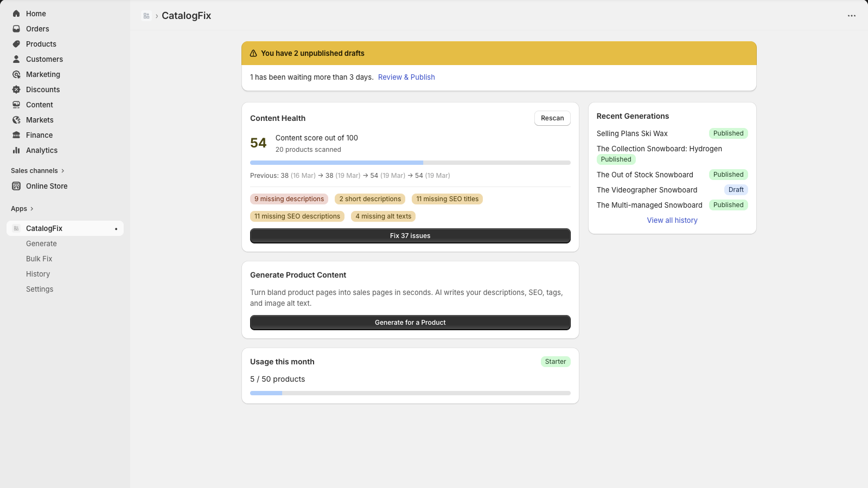Open the Products section icon
The width and height of the screenshot is (868, 488).
click(16, 44)
